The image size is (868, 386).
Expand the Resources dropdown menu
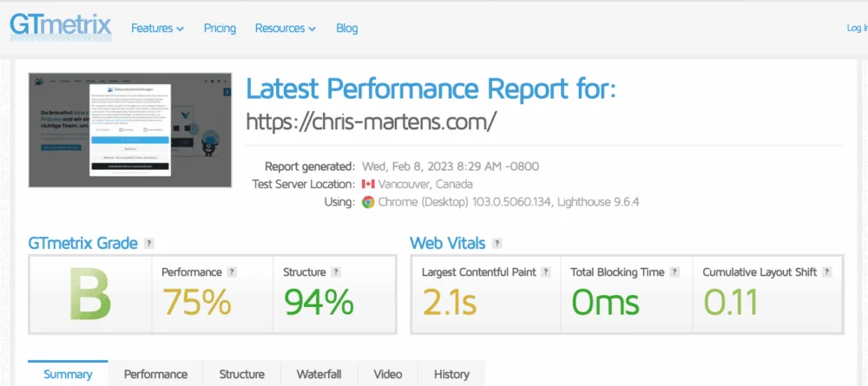tap(286, 28)
